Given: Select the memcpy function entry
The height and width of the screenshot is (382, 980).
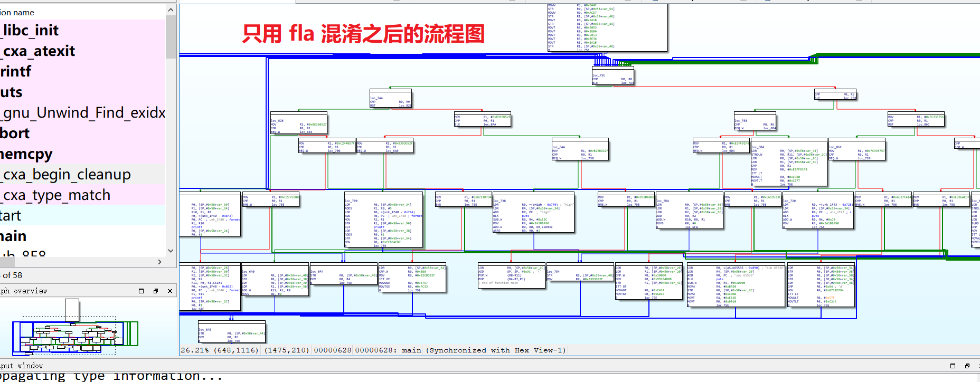Looking at the screenshot, I should click(x=82, y=154).
